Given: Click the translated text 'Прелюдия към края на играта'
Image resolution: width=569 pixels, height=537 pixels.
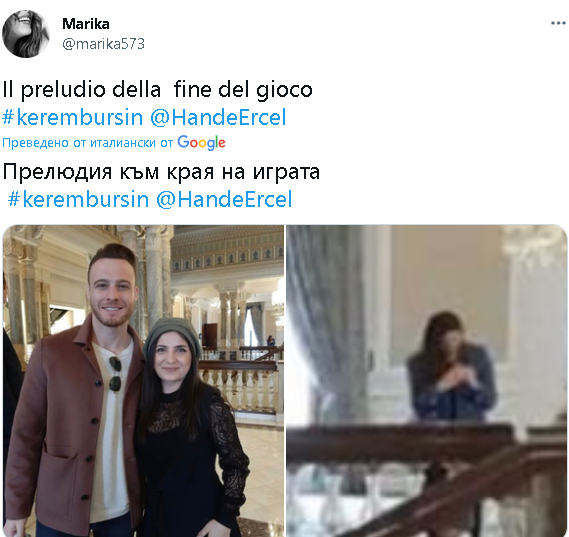Looking at the screenshot, I should 161,172.
